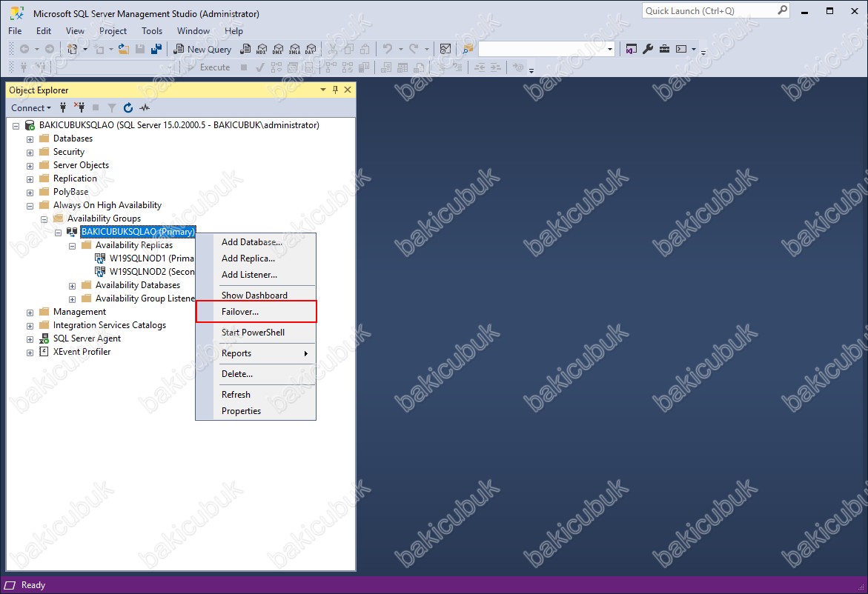This screenshot has height=594, width=868.
Task: Refresh the Object Explorer tree
Action: click(128, 108)
